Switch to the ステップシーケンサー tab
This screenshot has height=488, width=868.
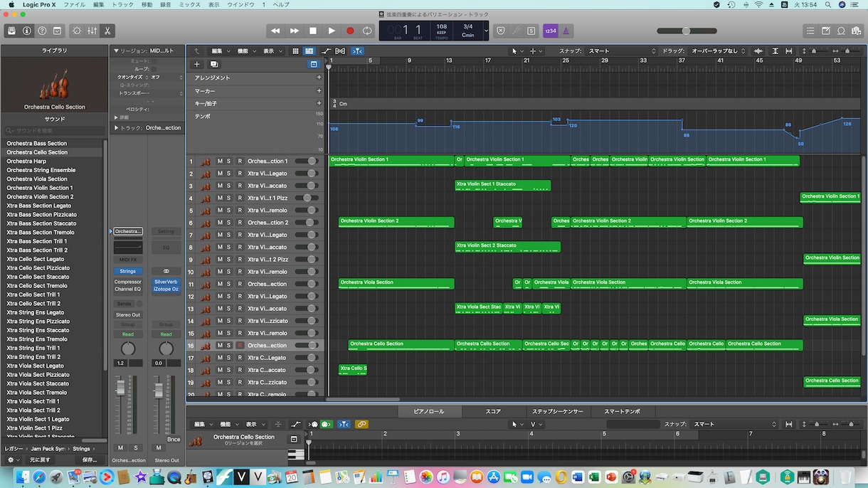coord(558,412)
